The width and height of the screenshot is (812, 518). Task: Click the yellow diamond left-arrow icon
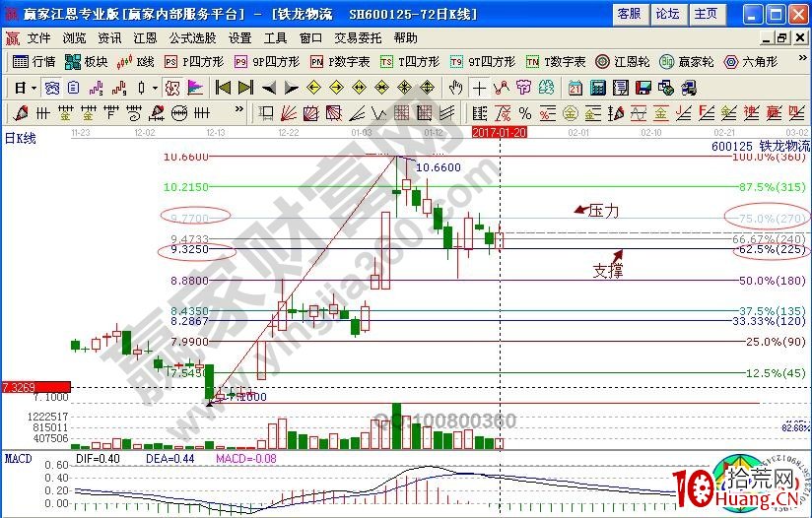pos(313,88)
